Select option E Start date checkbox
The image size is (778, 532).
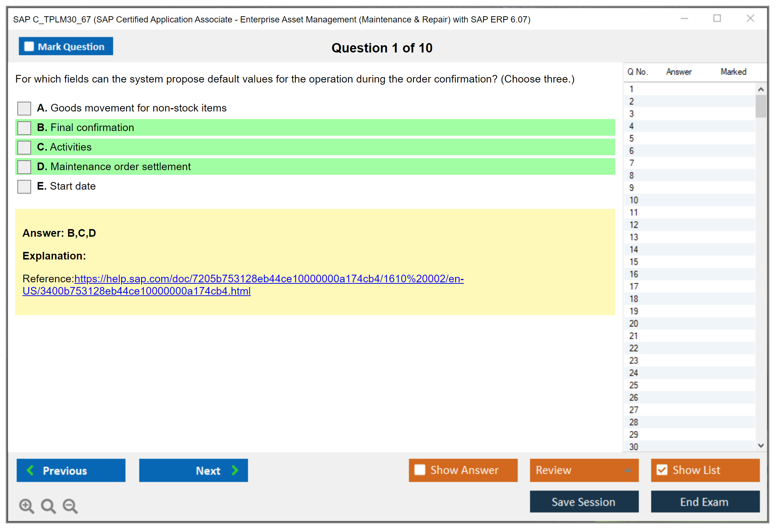[x=24, y=186]
